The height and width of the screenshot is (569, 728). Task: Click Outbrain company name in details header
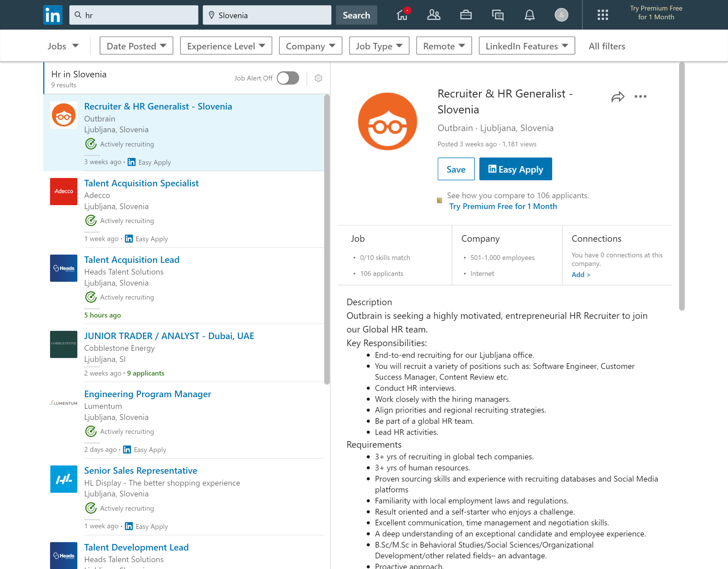point(455,128)
